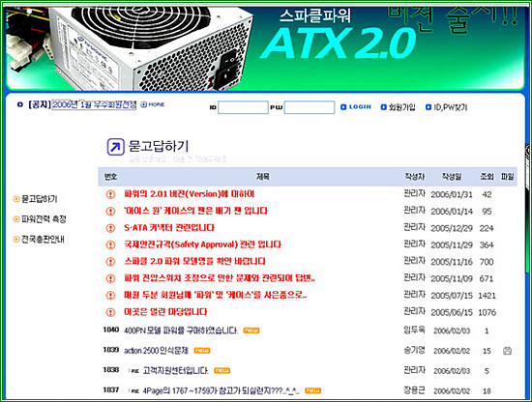
Task: Click the notice icon beside '아이스 원' 케이스 post
Action: point(110,212)
